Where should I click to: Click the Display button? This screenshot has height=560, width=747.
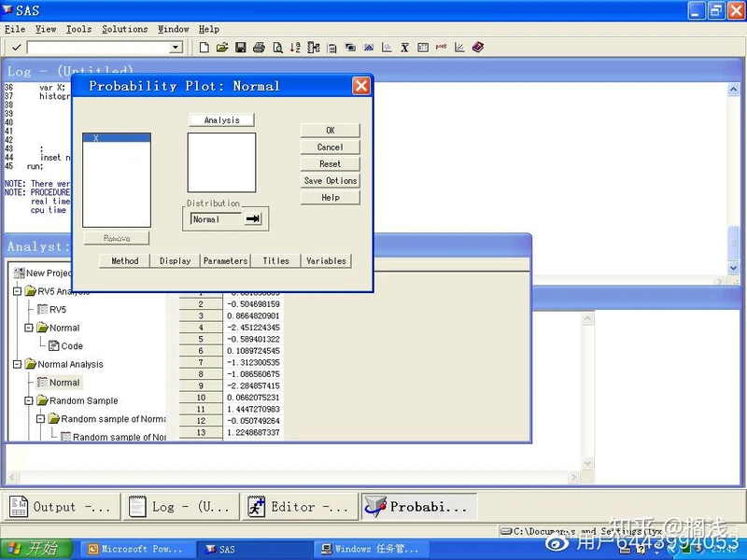click(x=175, y=261)
